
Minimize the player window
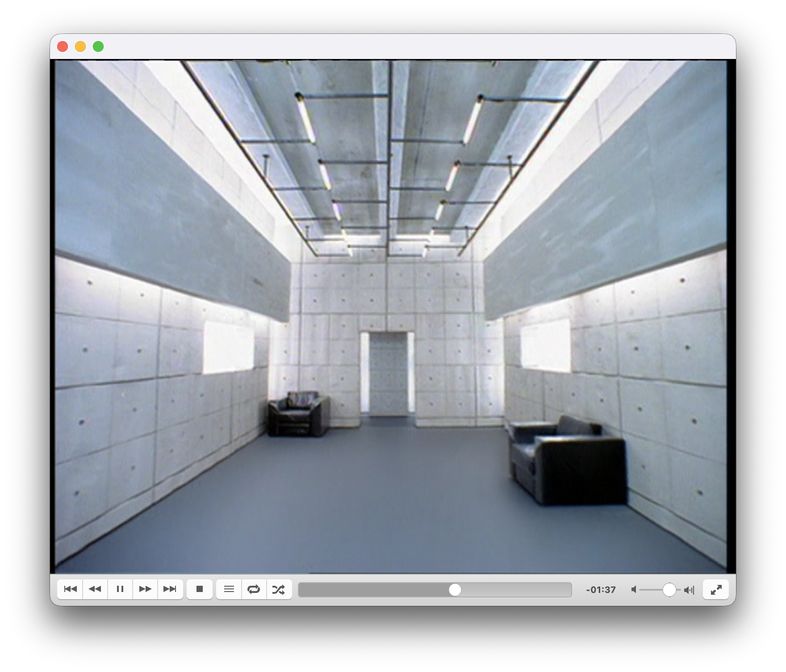80,46
